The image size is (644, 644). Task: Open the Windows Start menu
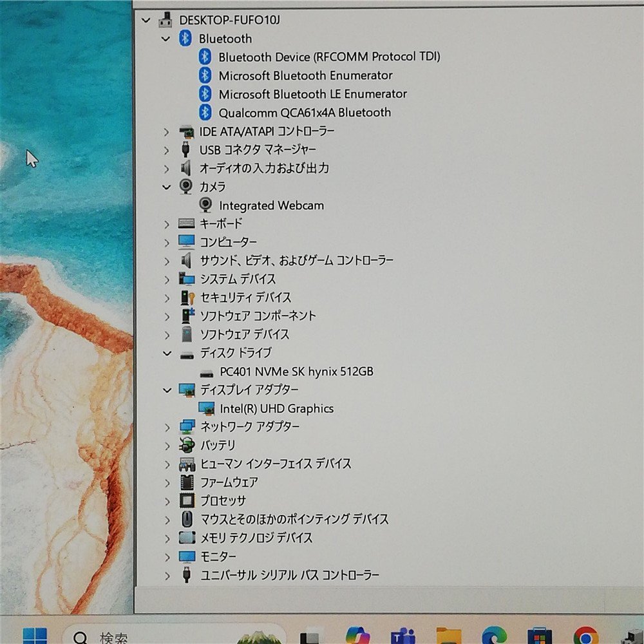point(35,636)
